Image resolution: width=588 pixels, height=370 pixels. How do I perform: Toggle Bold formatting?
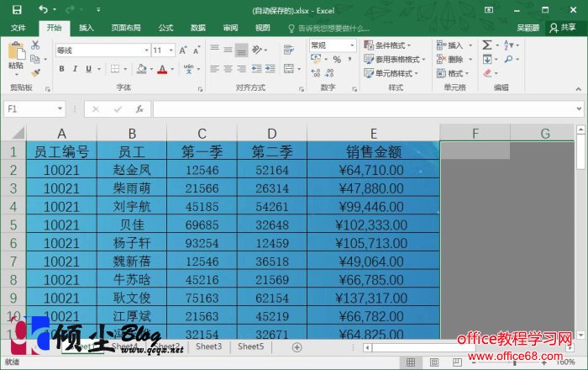click(61, 69)
